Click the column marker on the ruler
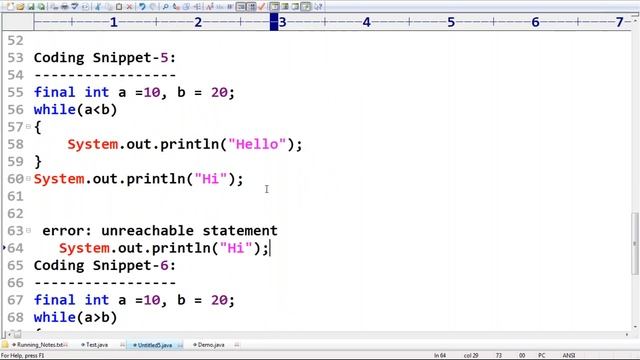640x360 pixels. (x=274, y=22)
